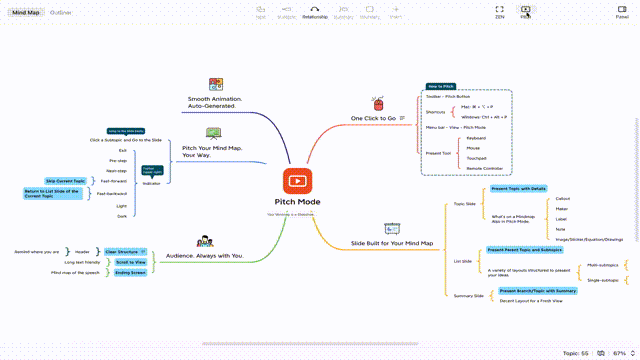The image size is (640, 360).
Task: Click the horizontal scrollbar at canvas bottom
Action: tap(310, 344)
